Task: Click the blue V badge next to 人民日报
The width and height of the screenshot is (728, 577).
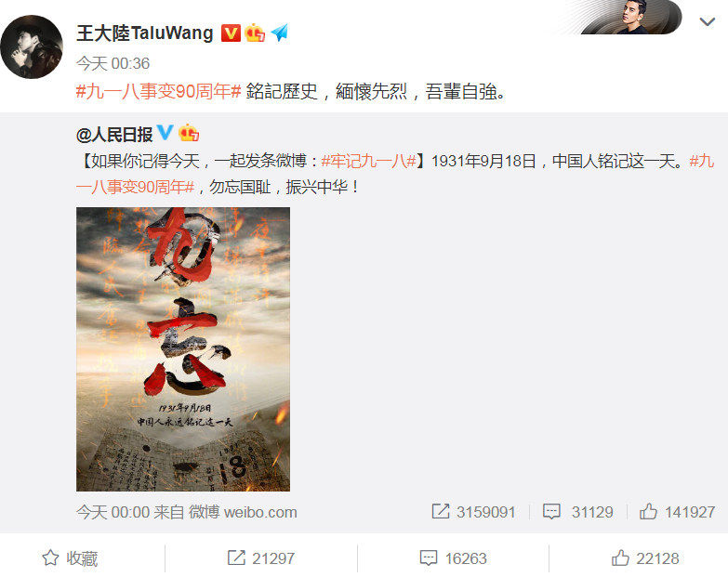Action: [165, 133]
